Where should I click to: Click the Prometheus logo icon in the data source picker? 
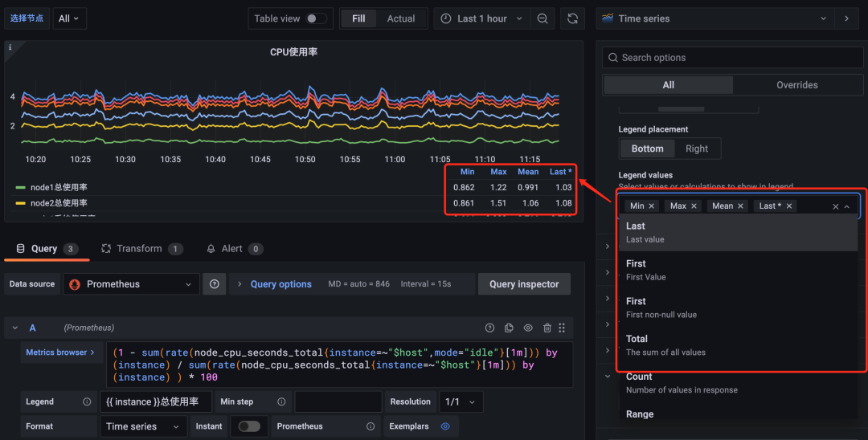coord(75,284)
